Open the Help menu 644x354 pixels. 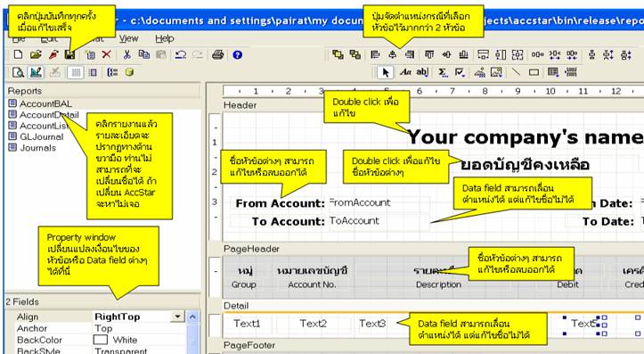point(164,38)
